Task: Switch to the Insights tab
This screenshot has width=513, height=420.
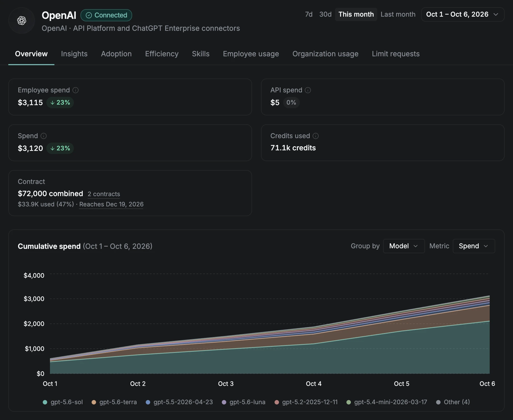Action: click(x=74, y=54)
